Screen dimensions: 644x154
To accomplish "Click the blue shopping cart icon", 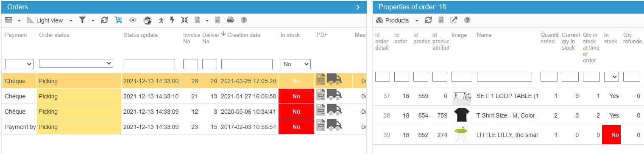I will coord(118,20).
